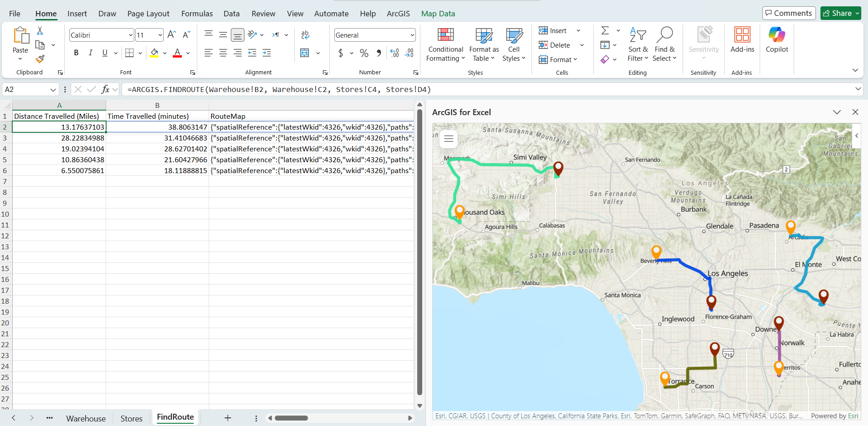Click the horizontal sheet scrollbar thumb

point(291,418)
